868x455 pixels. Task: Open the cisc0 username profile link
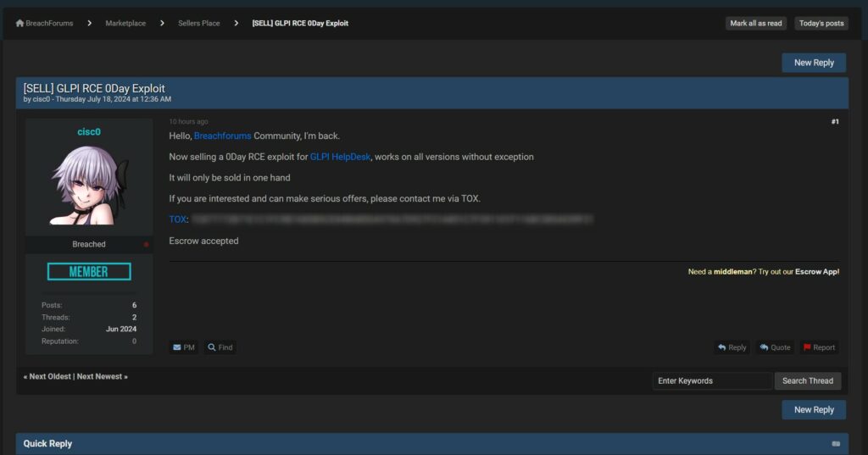point(89,132)
